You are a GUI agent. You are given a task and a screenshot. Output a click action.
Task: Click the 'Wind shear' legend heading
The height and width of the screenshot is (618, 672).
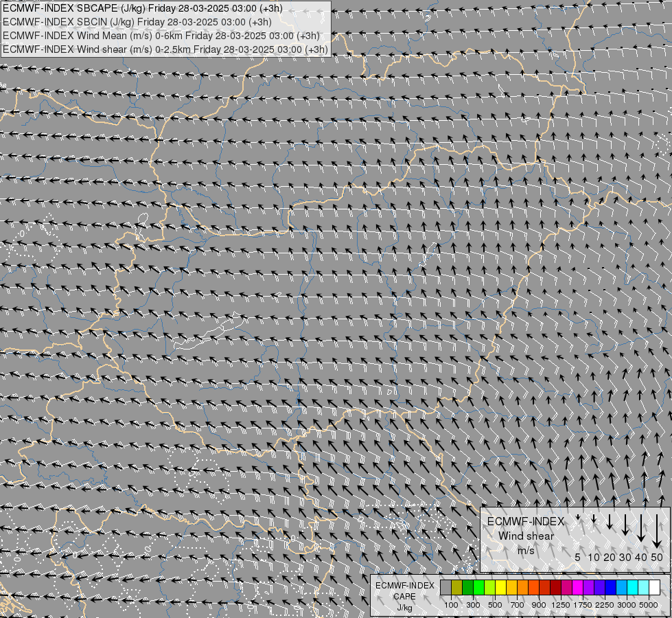(526, 536)
